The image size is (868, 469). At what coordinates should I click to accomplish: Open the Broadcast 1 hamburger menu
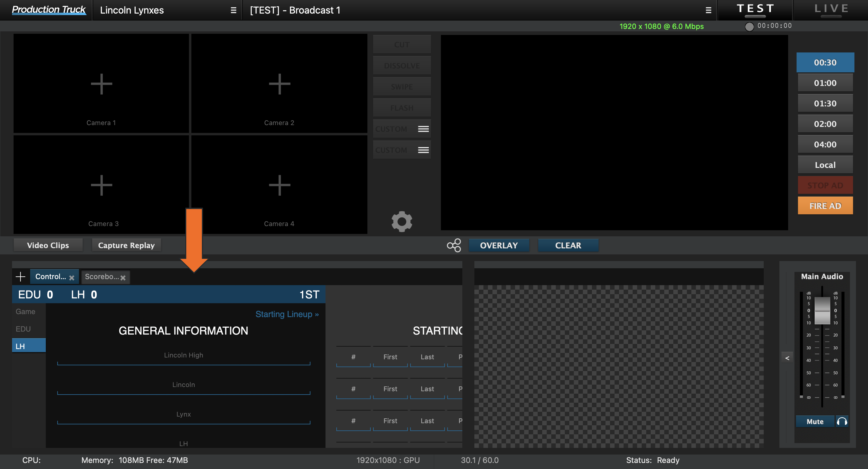click(708, 11)
